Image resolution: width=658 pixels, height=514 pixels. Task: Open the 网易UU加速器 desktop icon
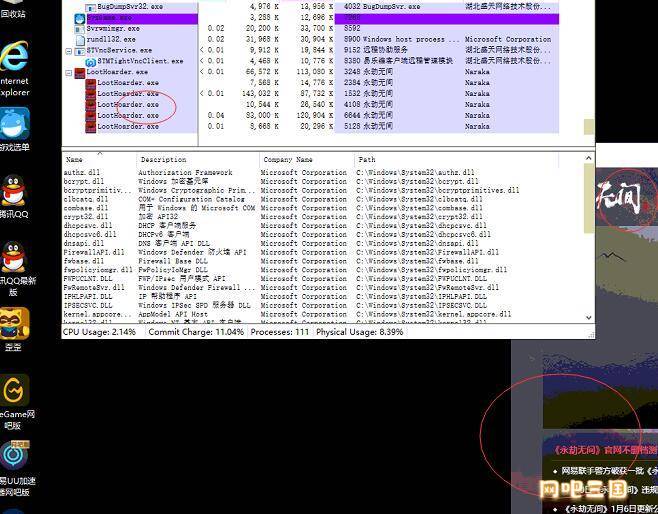tap(14, 456)
